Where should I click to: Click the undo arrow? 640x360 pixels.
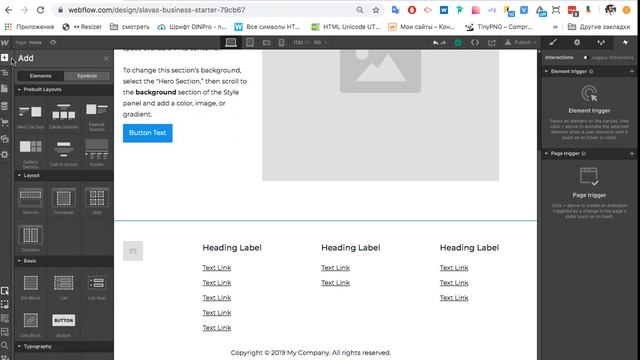[436, 42]
